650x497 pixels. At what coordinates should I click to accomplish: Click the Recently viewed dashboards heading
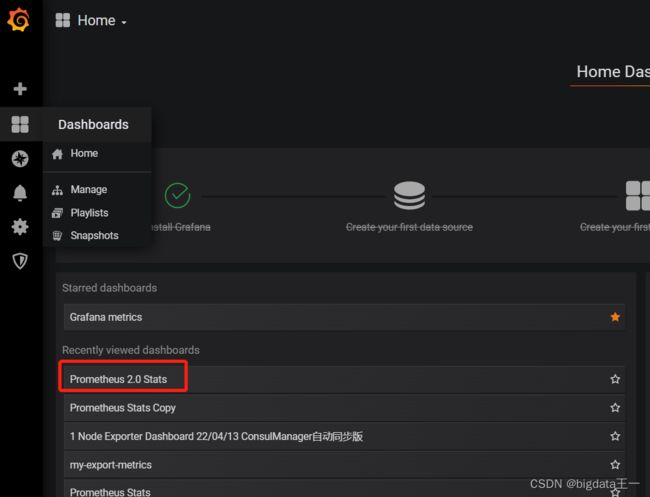tap(131, 350)
